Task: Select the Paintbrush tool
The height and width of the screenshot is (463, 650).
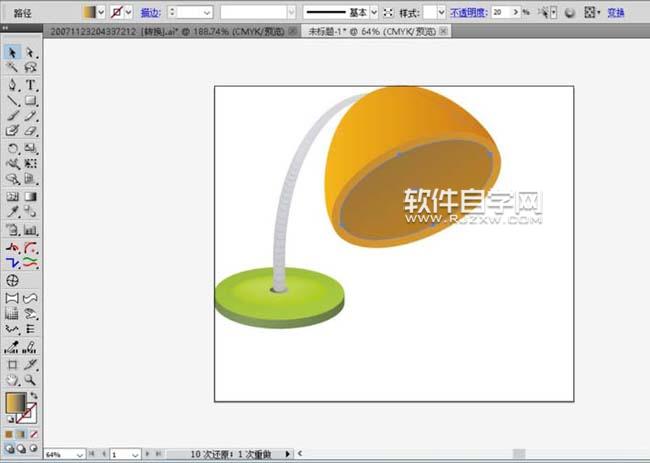Action: (12, 116)
